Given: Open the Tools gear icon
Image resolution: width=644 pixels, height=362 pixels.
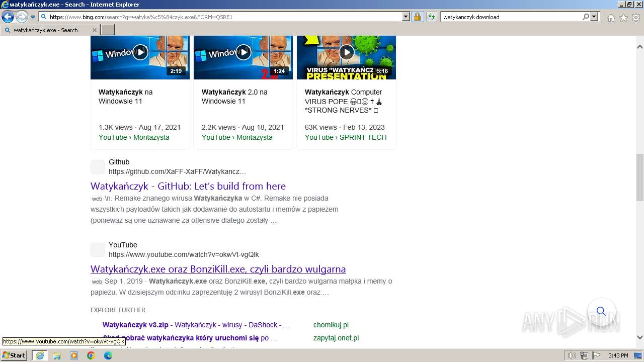Looking at the screenshot, I should (x=636, y=18).
